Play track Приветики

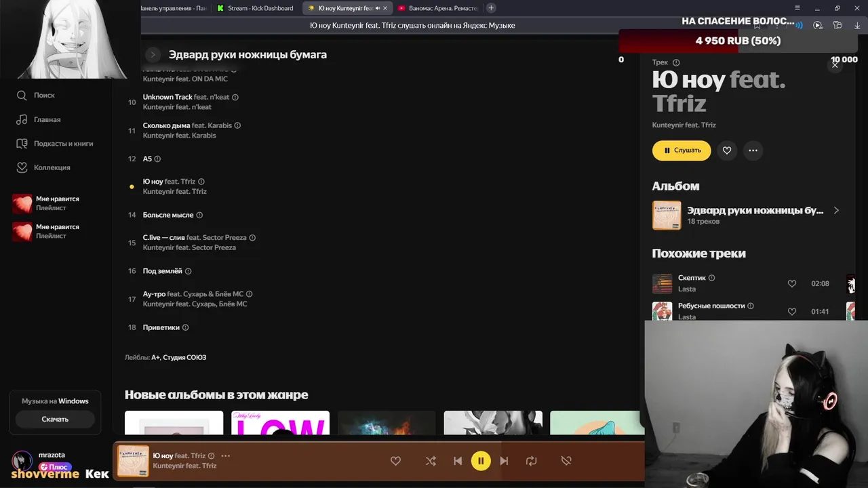[x=161, y=327]
